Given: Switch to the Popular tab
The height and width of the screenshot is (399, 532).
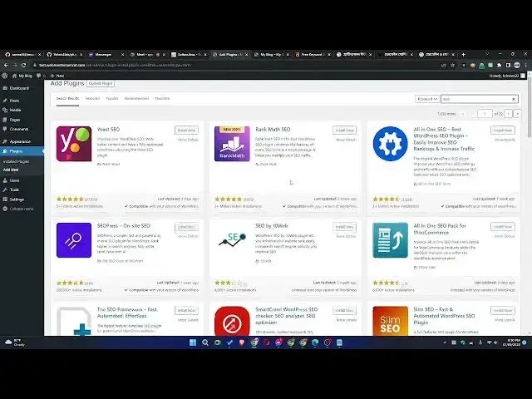Looking at the screenshot, I should tap(112, 98).
